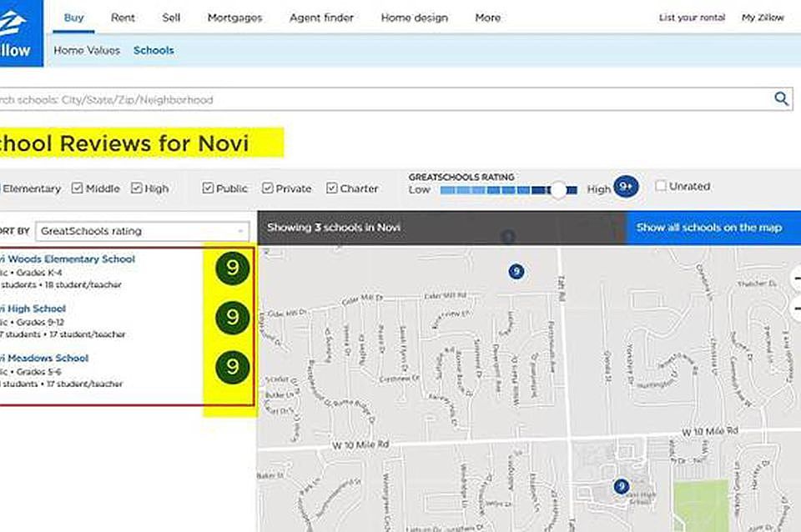Click the school search input field
The width and height of the screenshot is (801, 532).
coord(384,99)
